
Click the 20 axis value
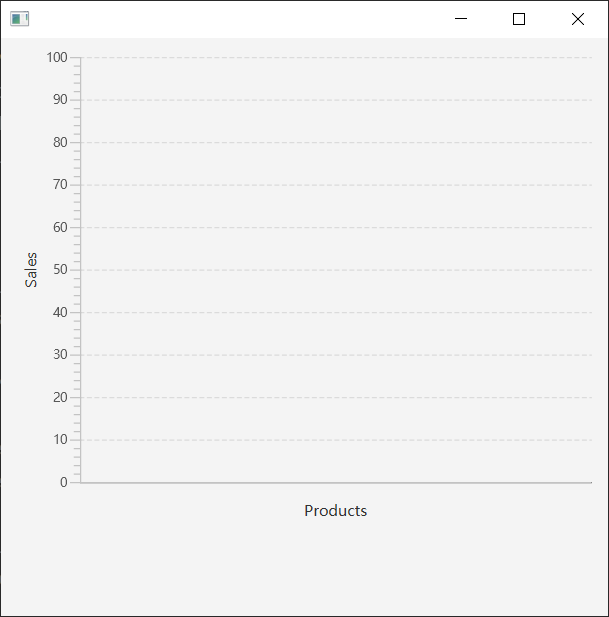click(59, 397)
